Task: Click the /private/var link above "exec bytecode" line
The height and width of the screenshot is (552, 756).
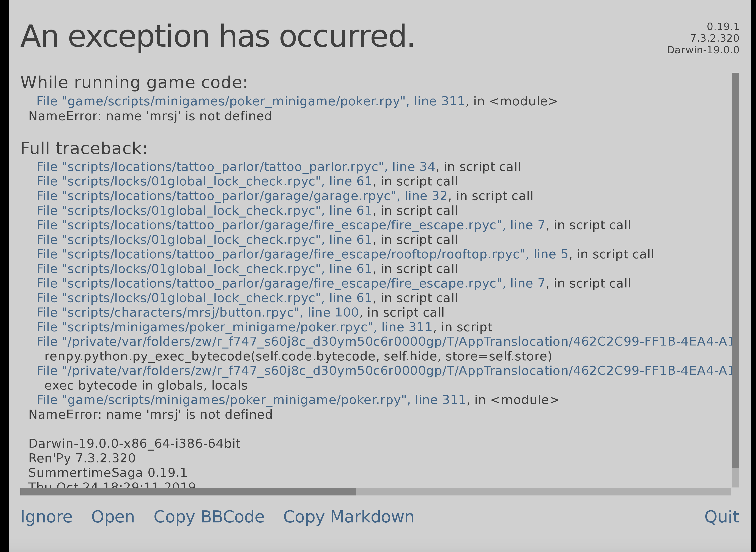Action: (x=384, y=371)
